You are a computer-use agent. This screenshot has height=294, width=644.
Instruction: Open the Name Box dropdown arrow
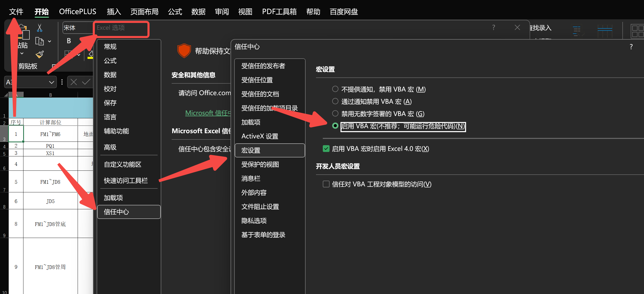click(x=52, y=82)
